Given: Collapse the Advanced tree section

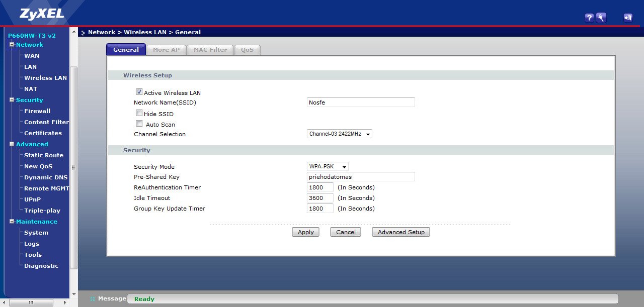Looking at the screenshot, I should pos(12,144).
